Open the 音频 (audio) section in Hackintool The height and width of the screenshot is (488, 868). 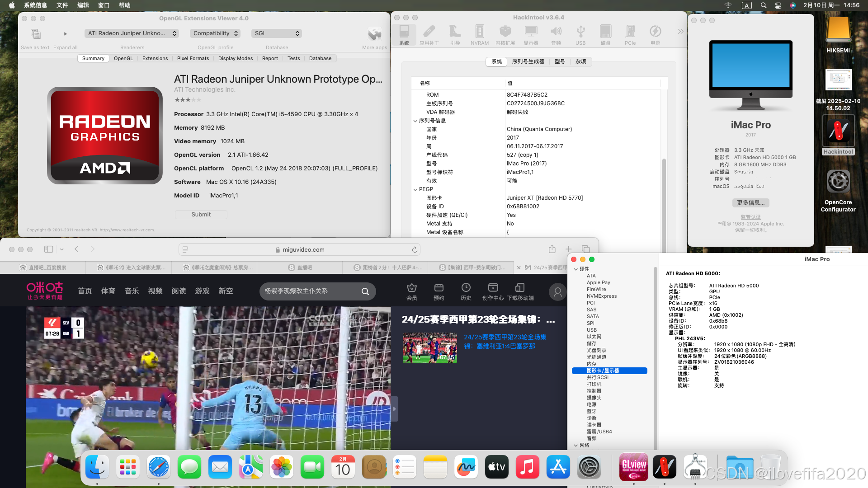click(556, 35)
